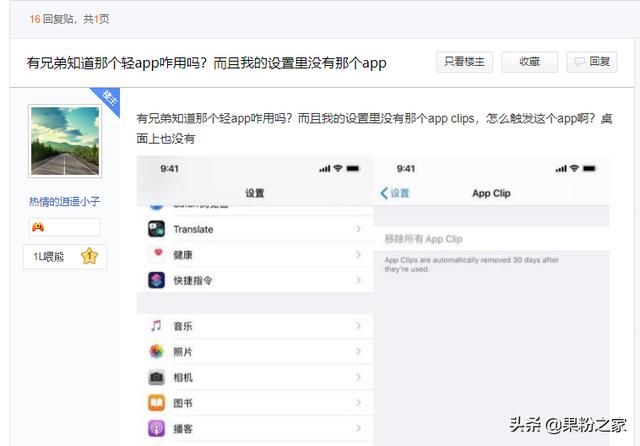Expand the 照片 row chevron
This screenshot has width=640, height=446.
(x=358, y=351)
